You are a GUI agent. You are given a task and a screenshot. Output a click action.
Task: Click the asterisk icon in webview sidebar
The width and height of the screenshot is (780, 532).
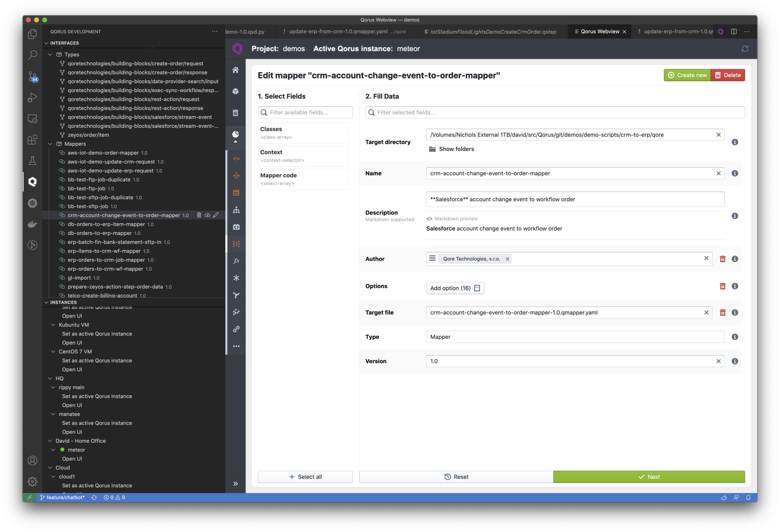[x=236, y=278]
